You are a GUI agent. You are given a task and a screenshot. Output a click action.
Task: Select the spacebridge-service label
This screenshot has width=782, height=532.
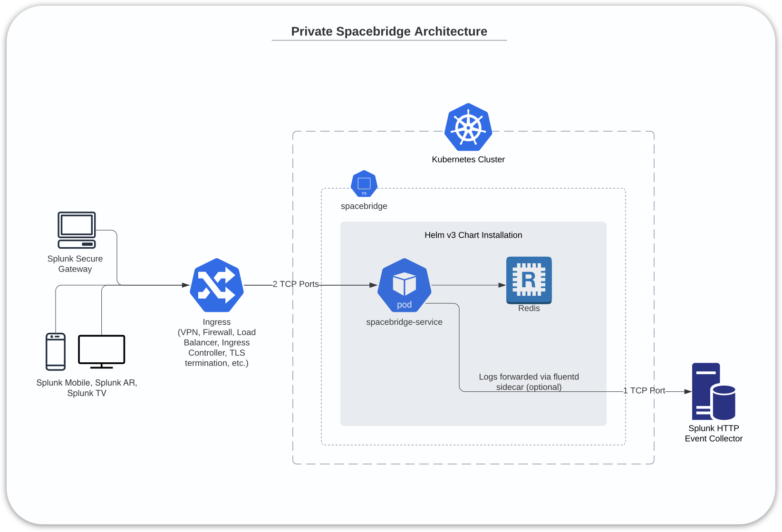405,322
